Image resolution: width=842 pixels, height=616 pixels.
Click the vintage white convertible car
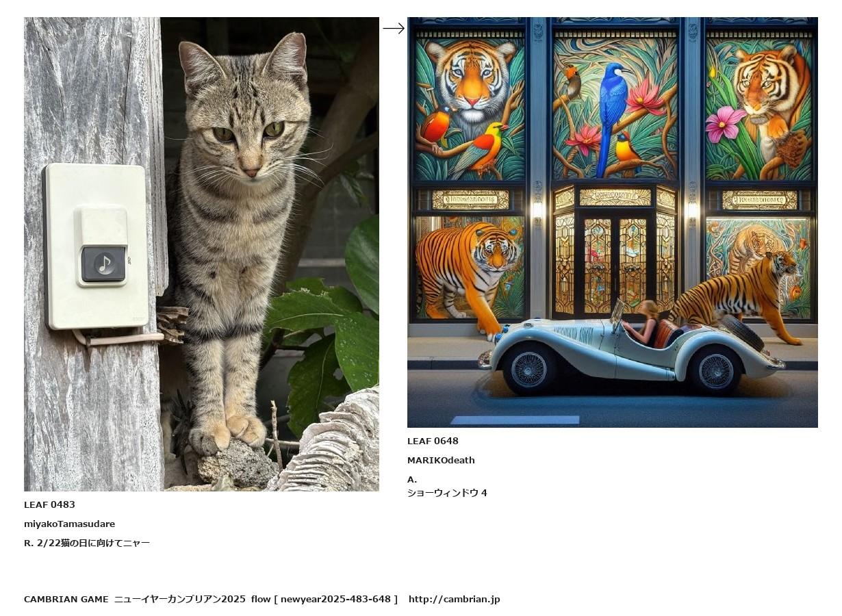631,349
